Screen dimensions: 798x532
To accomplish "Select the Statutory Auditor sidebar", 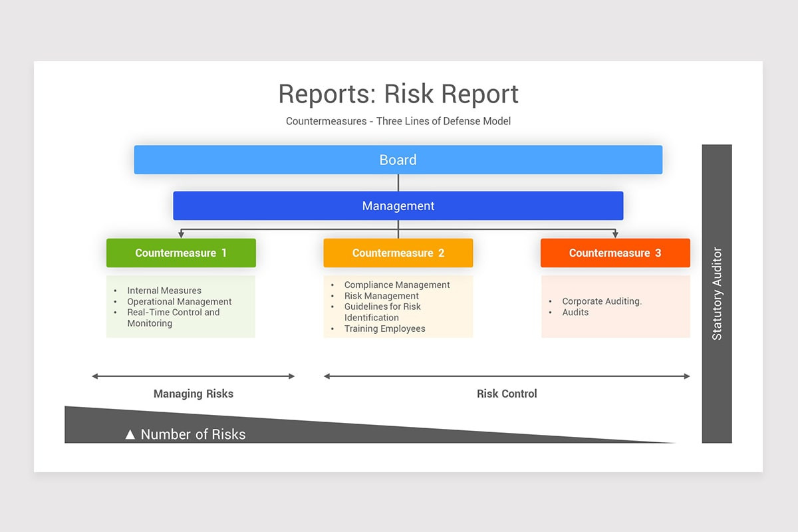I will coord(717,293).
